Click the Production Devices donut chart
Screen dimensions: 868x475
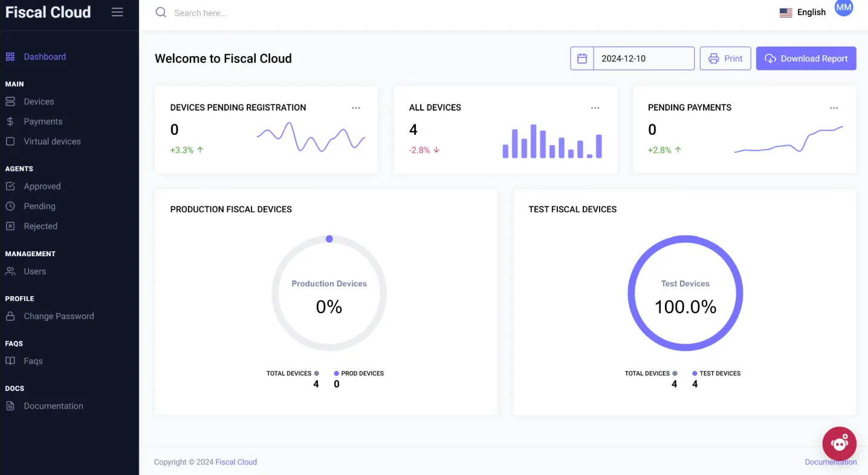329,293
